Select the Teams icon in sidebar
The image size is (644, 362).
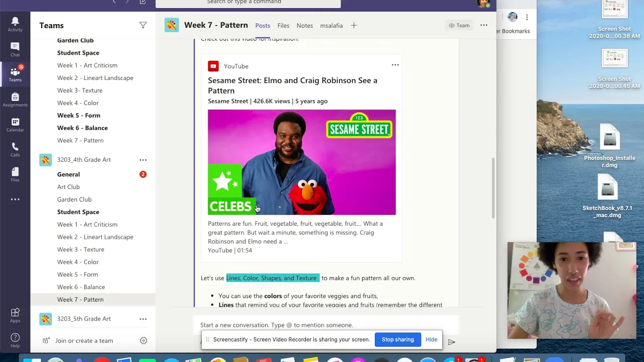click(x=15, y=74)
